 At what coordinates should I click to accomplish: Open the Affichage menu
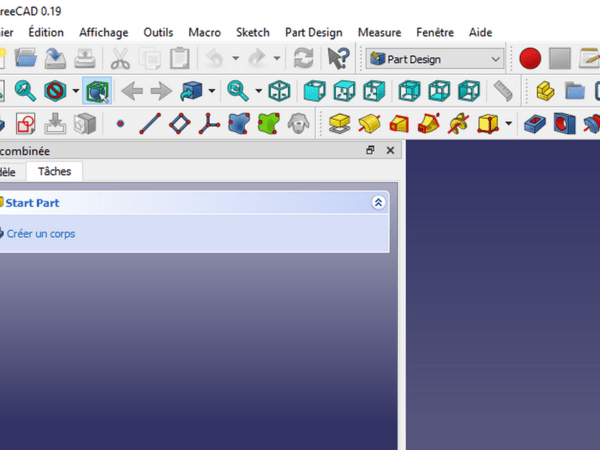pos(103,32)
